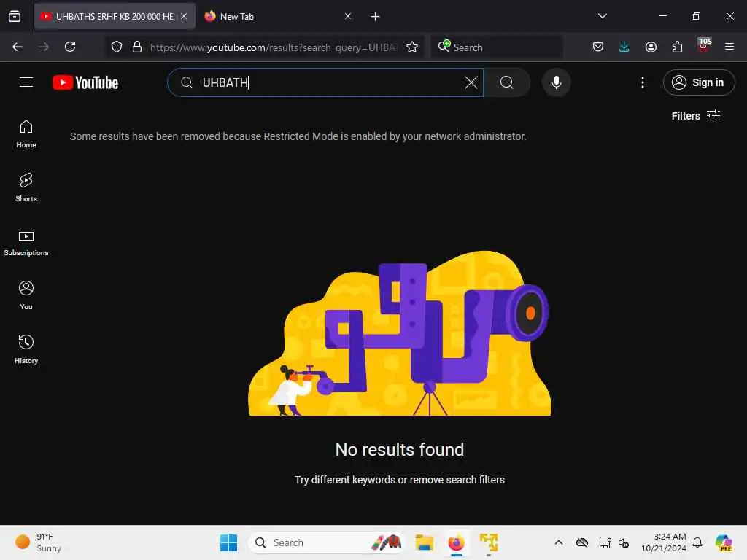Open the clock showing 3:24 AM

(x=664, y=542)
